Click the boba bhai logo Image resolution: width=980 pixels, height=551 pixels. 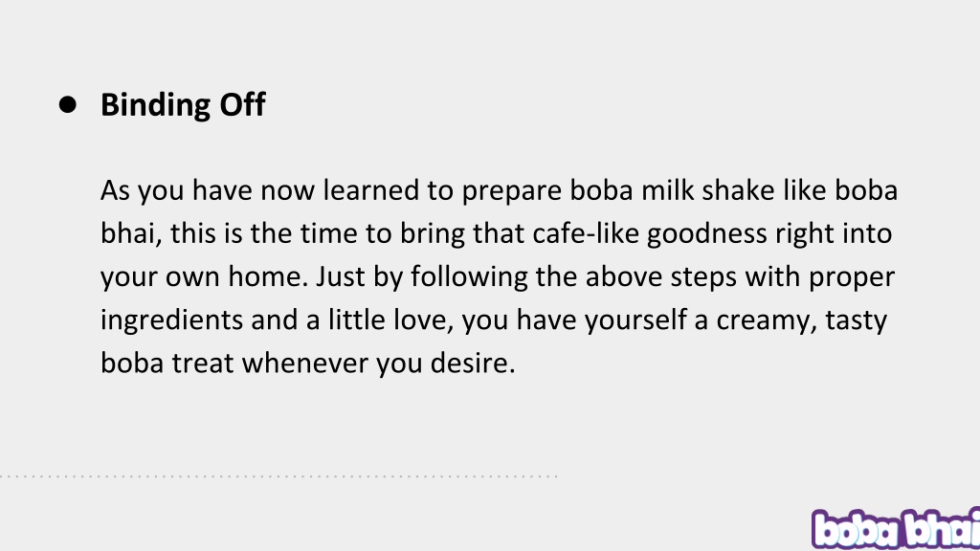point(896,529)
